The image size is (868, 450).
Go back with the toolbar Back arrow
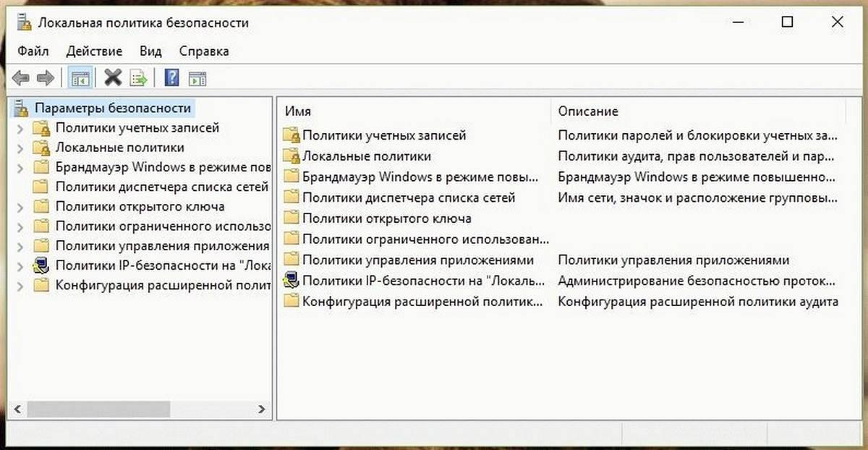point(21,78)
